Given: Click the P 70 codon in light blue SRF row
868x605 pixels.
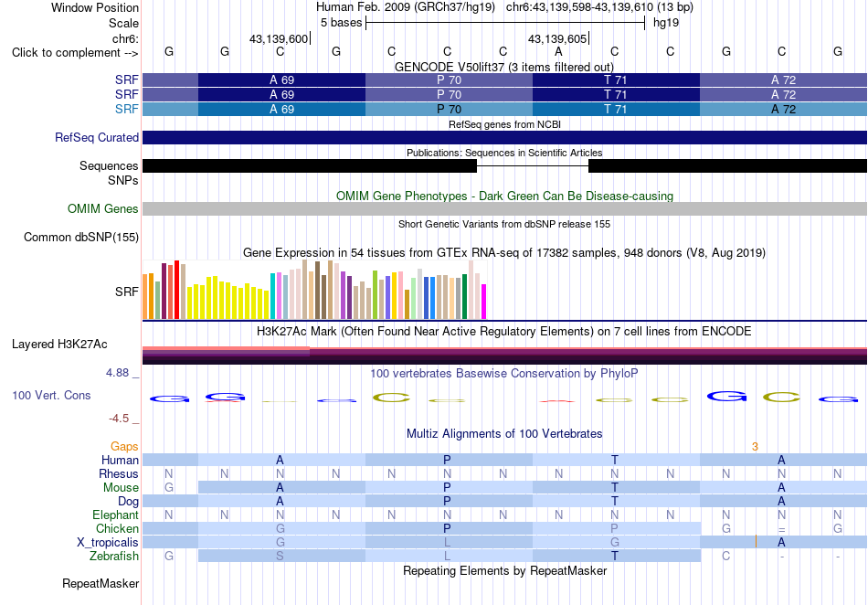Looking at the screenshot, I should coord(449,109).
